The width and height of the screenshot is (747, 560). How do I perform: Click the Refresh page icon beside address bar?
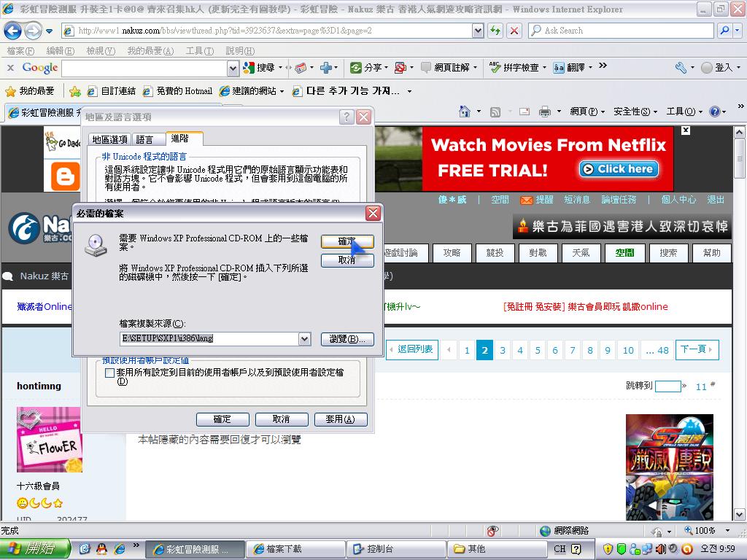[495, 31]
